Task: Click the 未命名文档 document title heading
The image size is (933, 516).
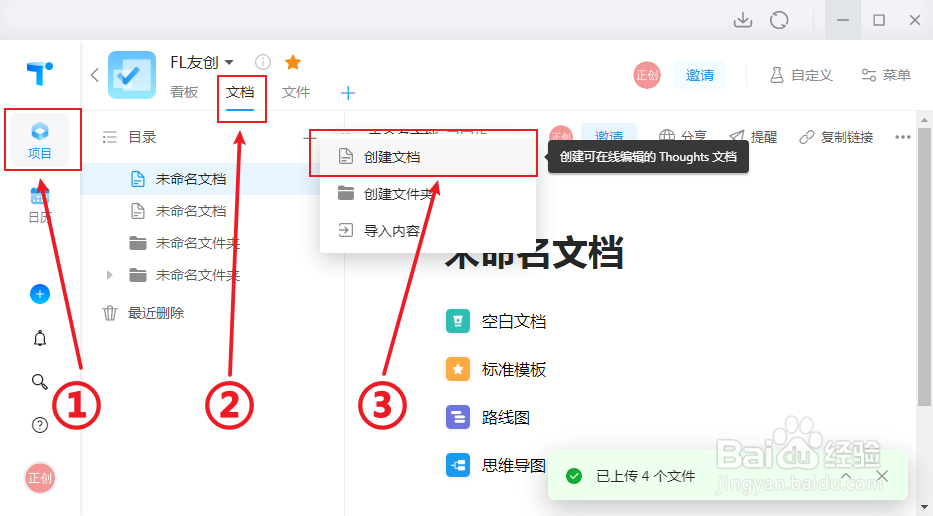Action: coord(534,252)
